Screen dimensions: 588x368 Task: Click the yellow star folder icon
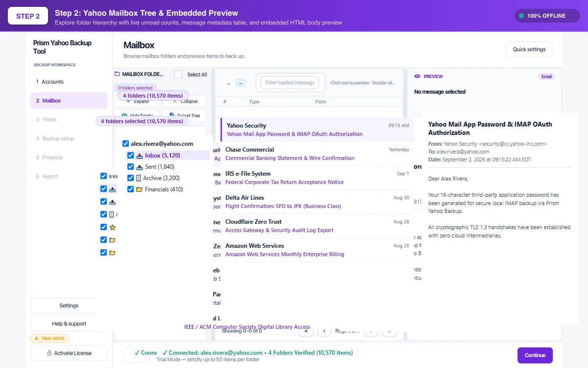click(112, 227)
